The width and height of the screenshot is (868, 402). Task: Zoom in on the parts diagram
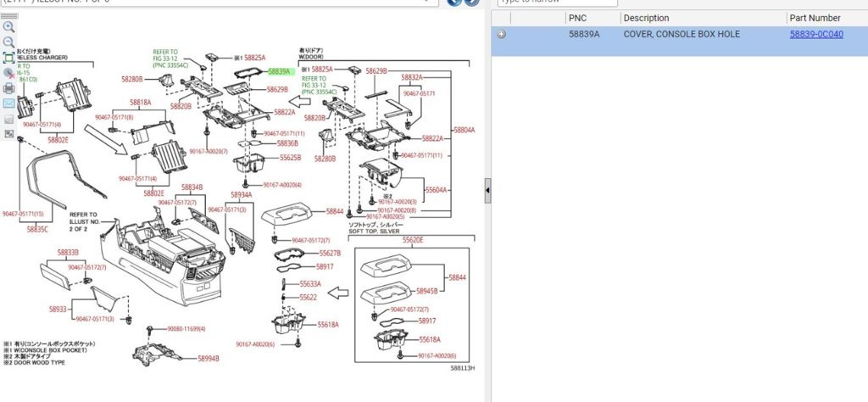coord(8,26)
